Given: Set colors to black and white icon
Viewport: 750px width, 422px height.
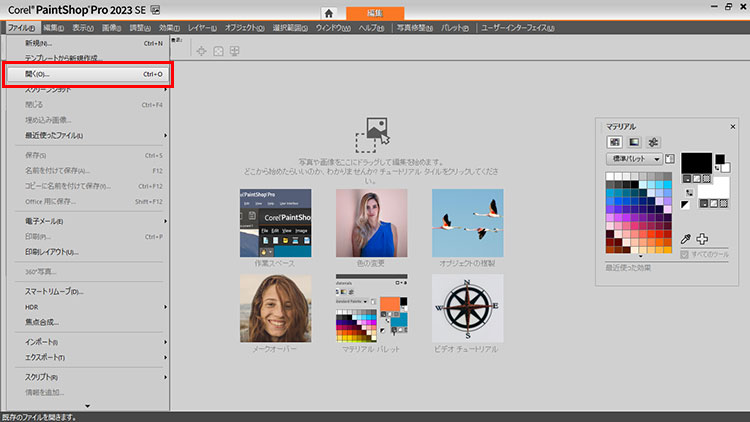Looking at the screenshot, I should click(686, 204).
